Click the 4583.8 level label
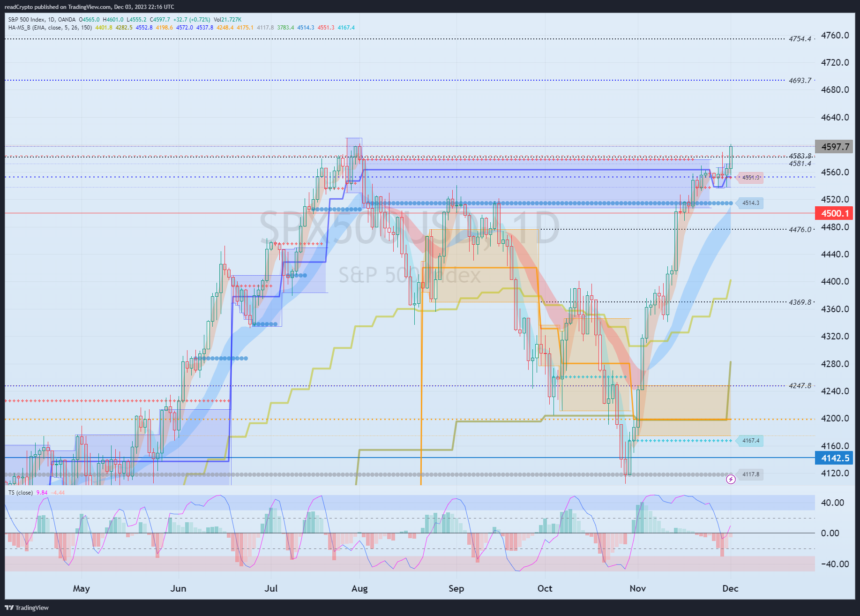Screen dimensions: 860x616 800,156
